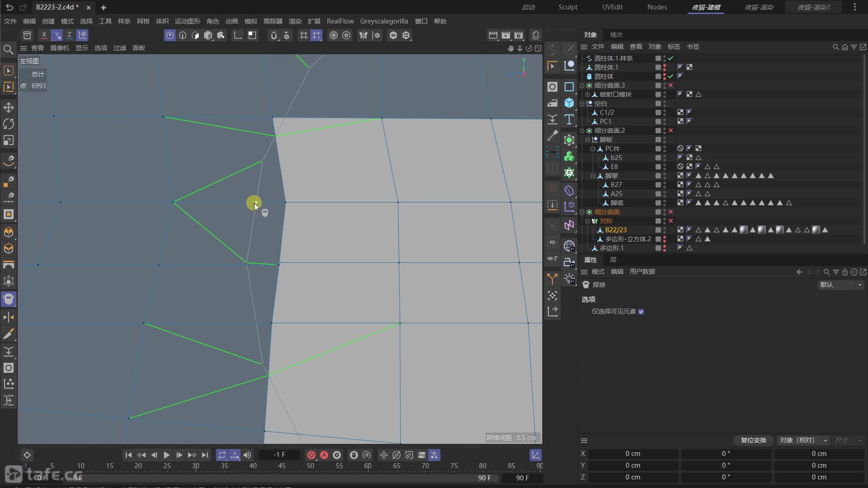
Task: Toggle the generator enable mark for 细分曲面.3
Action: coord(671,85)
